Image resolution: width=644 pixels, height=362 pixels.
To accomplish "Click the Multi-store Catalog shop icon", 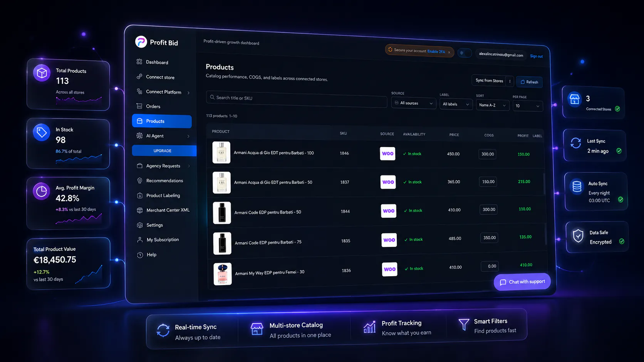I will 257,329.
